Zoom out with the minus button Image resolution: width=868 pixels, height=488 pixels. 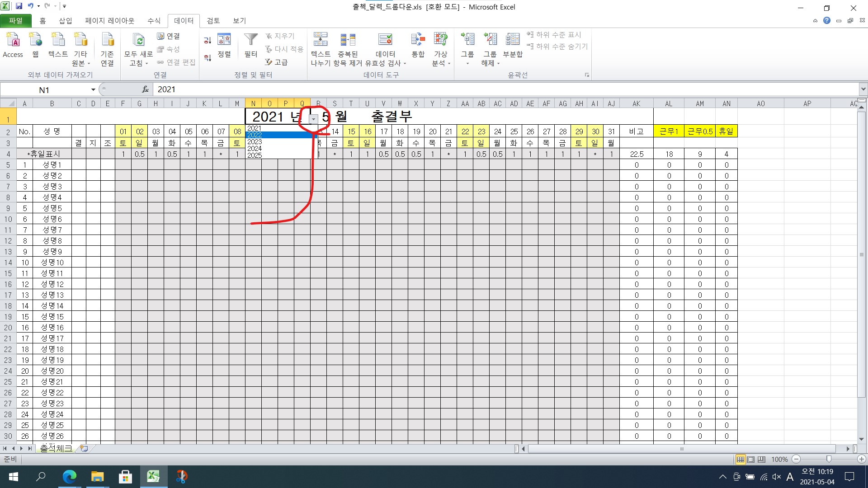(x=797, y=459)
